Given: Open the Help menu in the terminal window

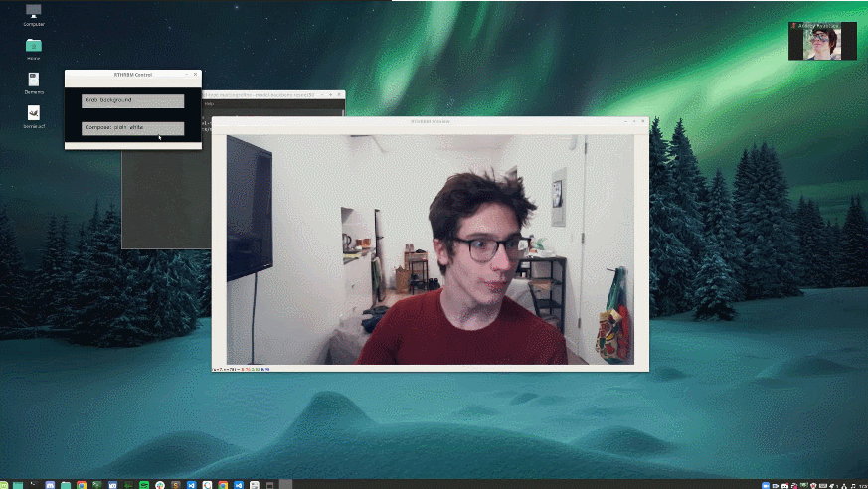Looking at the screenshot, I should pyautogui.click(x=209, y=104).
